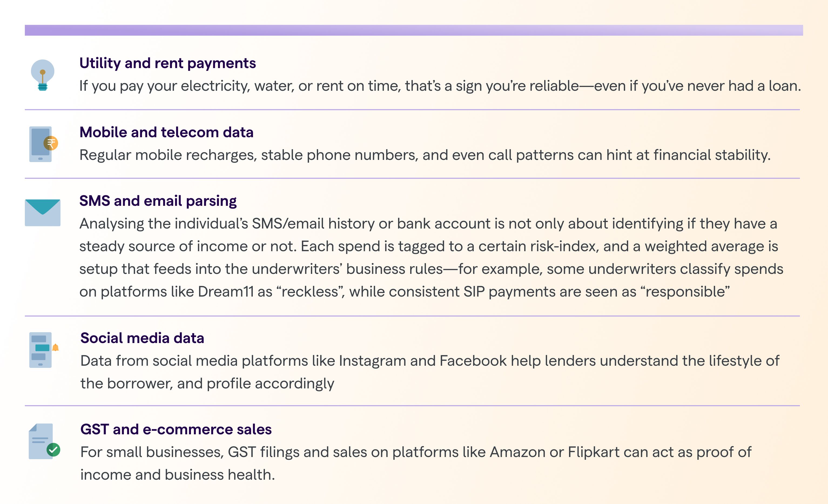Image resolution: width=828 pixels, height=504 pixels.
Task: Click the Amazon or Flipkart description text
Action: coord(416,463)
